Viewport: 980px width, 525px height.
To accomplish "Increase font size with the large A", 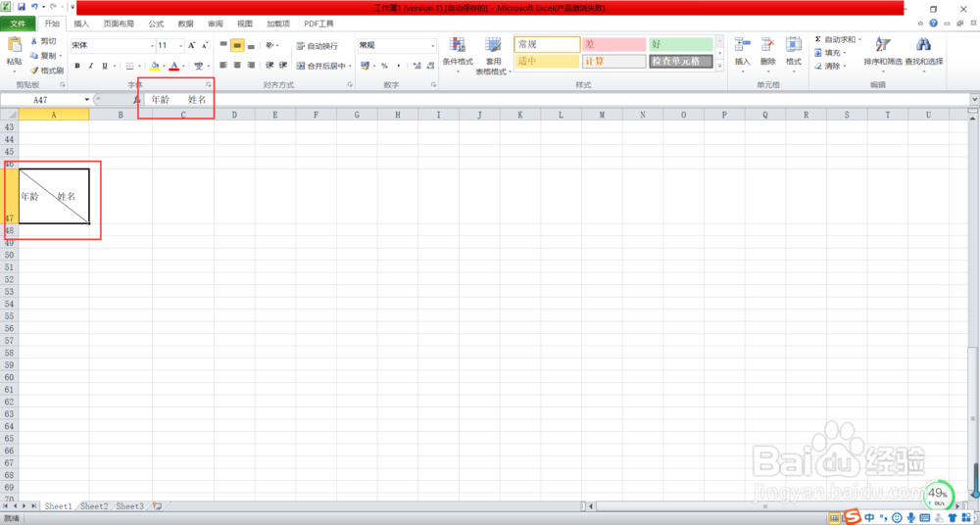I will pyautogui.click(x=192, y=46).
